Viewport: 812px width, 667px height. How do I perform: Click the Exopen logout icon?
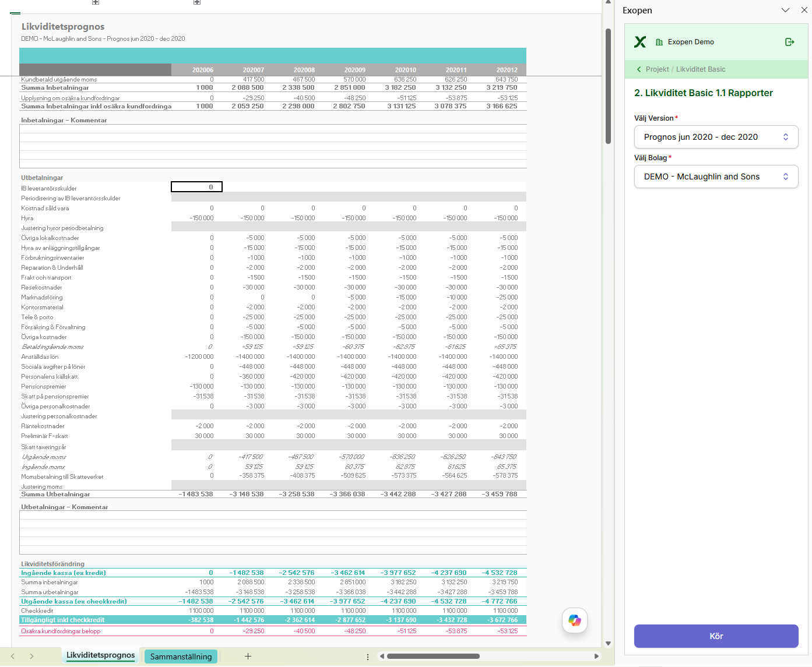[x=790, y=42]
